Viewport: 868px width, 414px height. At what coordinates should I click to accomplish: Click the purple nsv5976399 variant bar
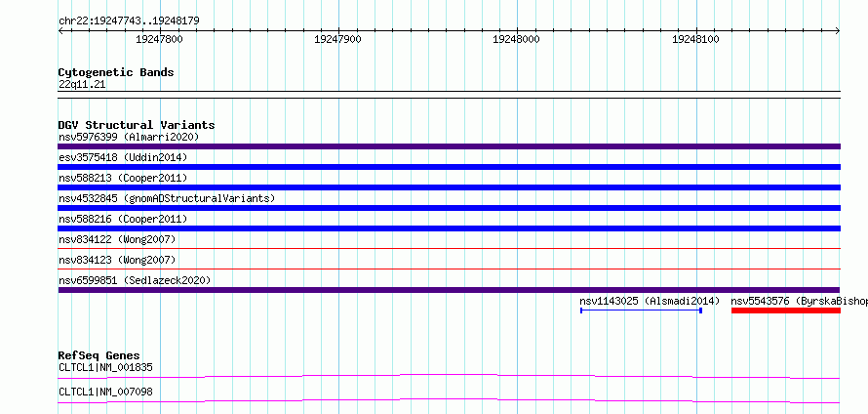coord(449,146)
